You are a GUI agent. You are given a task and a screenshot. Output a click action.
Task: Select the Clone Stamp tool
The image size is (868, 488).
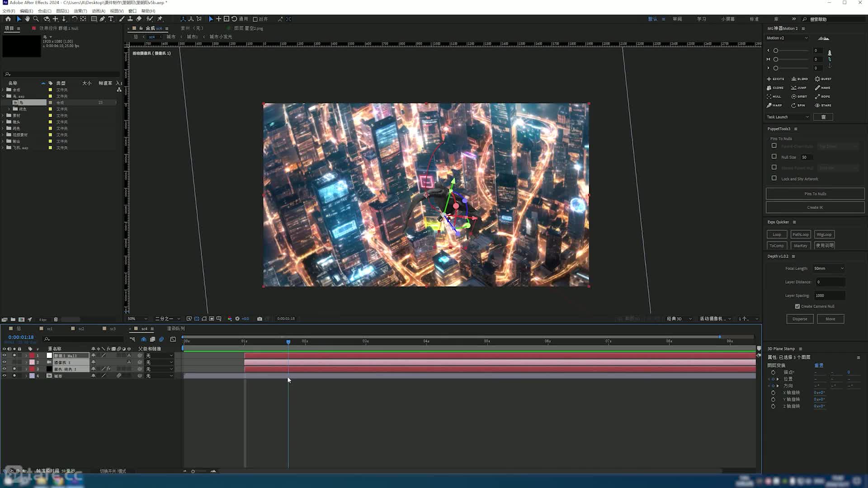(130, 19)
